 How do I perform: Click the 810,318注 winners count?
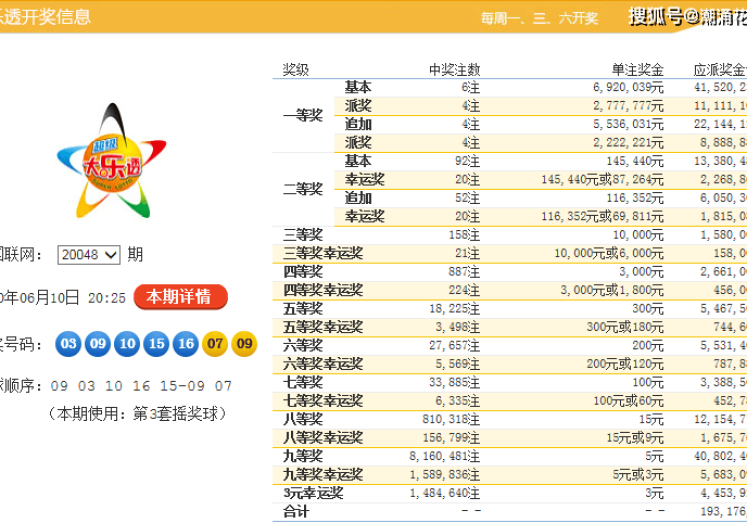point(451,420)
